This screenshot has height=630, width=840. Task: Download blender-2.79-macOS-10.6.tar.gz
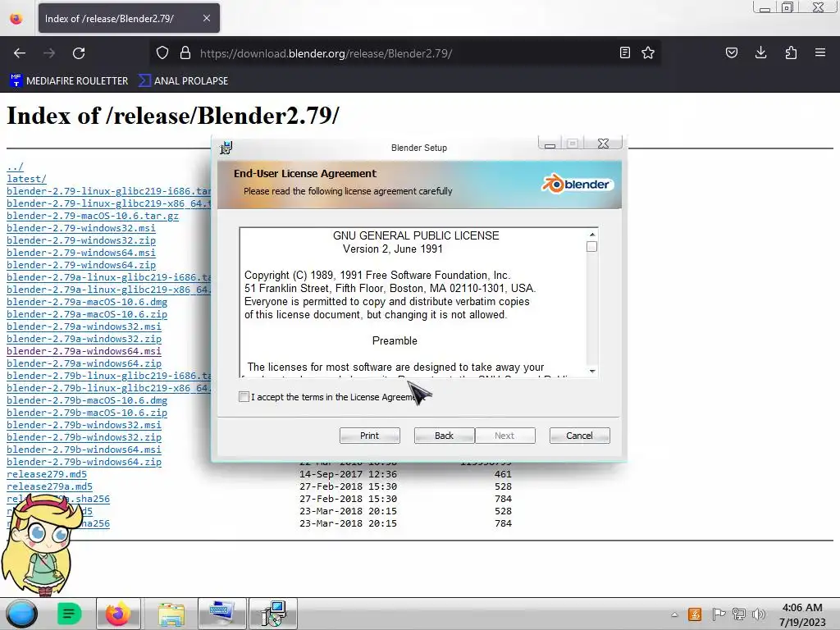coord(93,216)
